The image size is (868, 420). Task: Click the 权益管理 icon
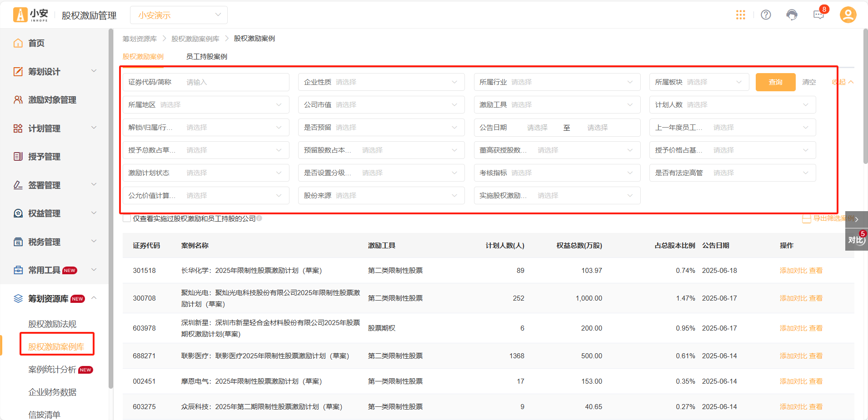(18, 213)
